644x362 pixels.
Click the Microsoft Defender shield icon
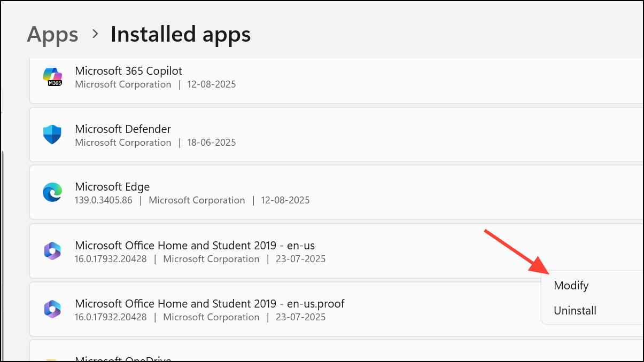pos(52,135)
